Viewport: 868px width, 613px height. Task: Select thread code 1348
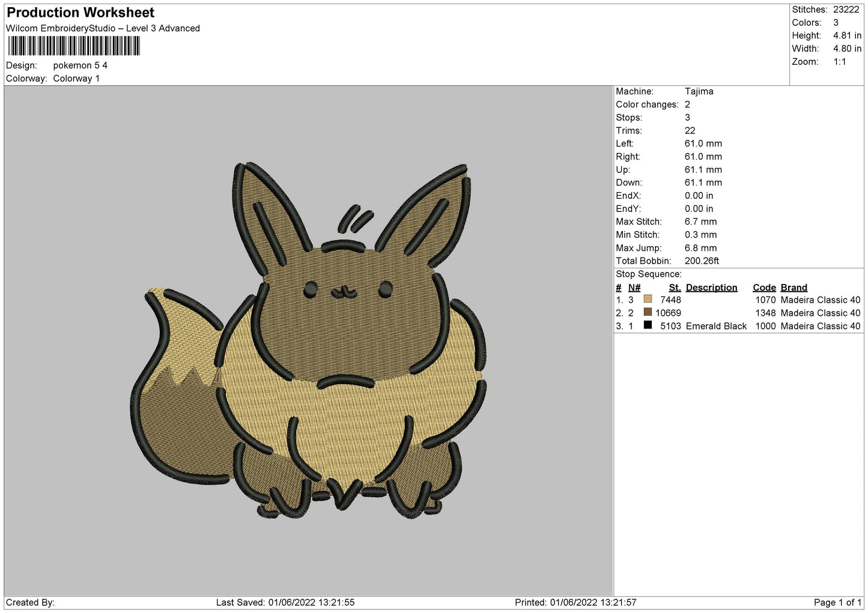(x=765, y=313)
